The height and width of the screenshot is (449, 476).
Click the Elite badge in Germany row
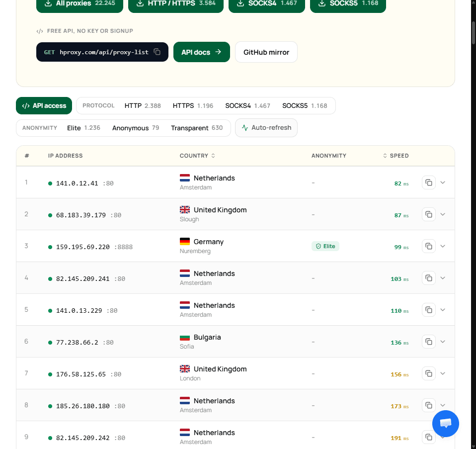coord(325,246)
